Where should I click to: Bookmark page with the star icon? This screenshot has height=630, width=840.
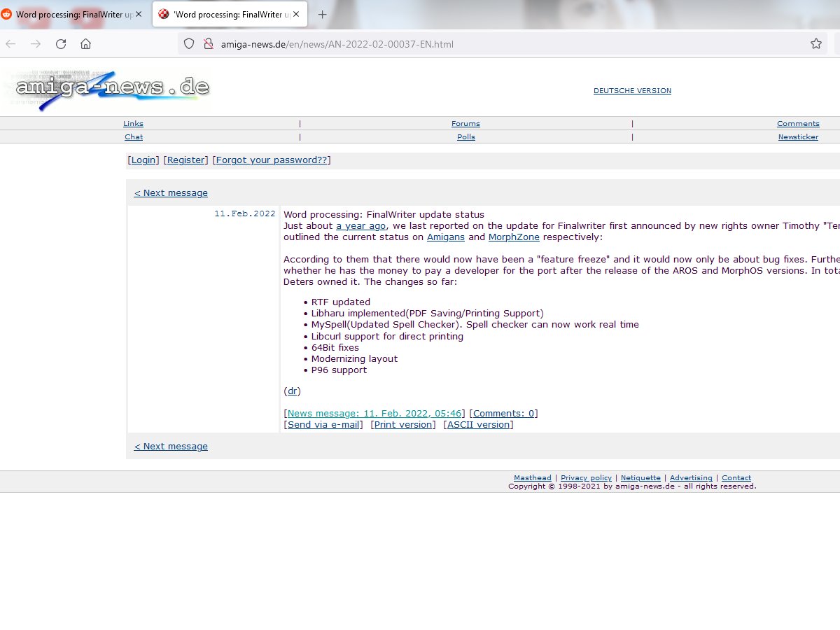point(815,44)
